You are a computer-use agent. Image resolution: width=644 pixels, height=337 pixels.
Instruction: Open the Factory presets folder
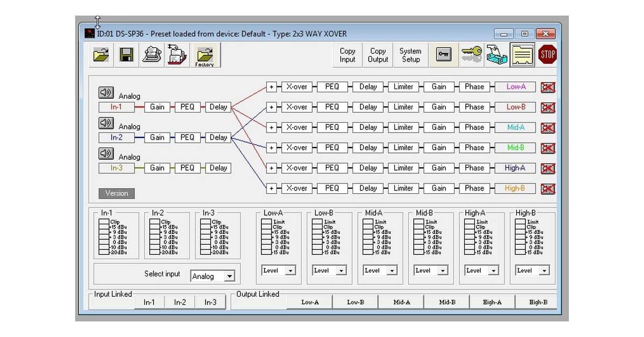tap(204, 55)
